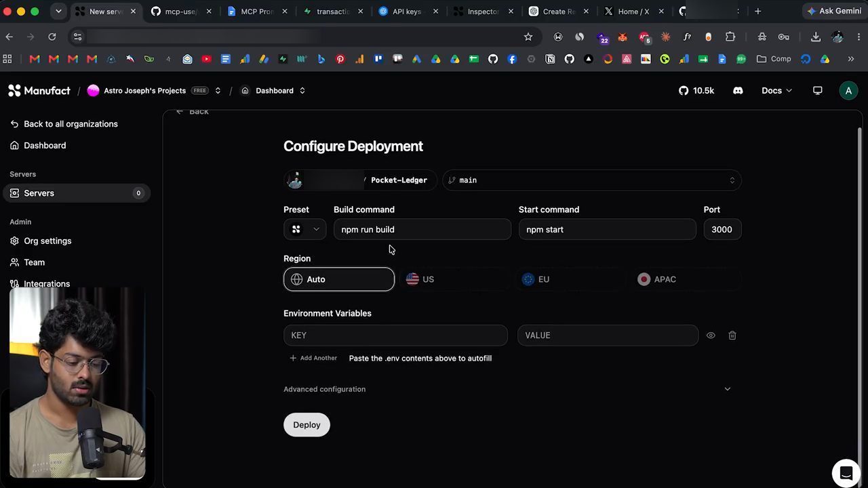Click the Deploy button

(x=307, y=425)
